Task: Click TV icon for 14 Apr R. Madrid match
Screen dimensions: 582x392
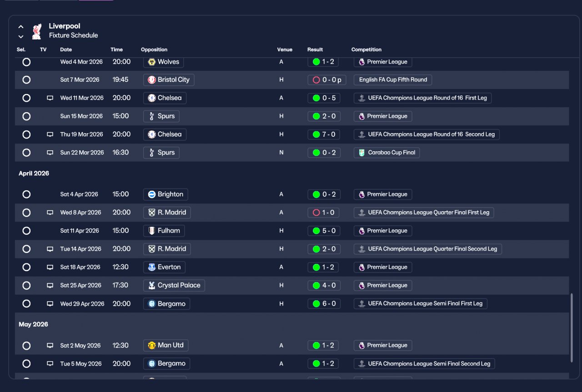Action: point(50,249)
